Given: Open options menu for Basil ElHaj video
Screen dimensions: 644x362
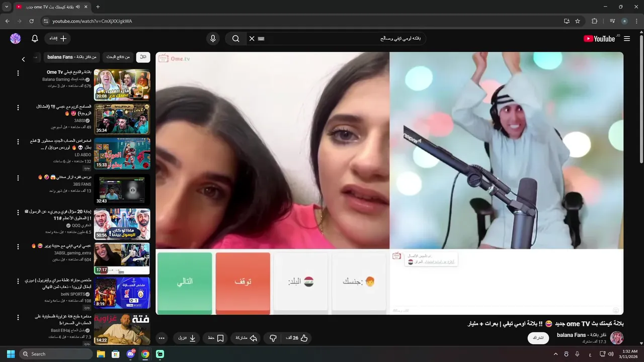Looking at the screenshot, I should 18,317.
